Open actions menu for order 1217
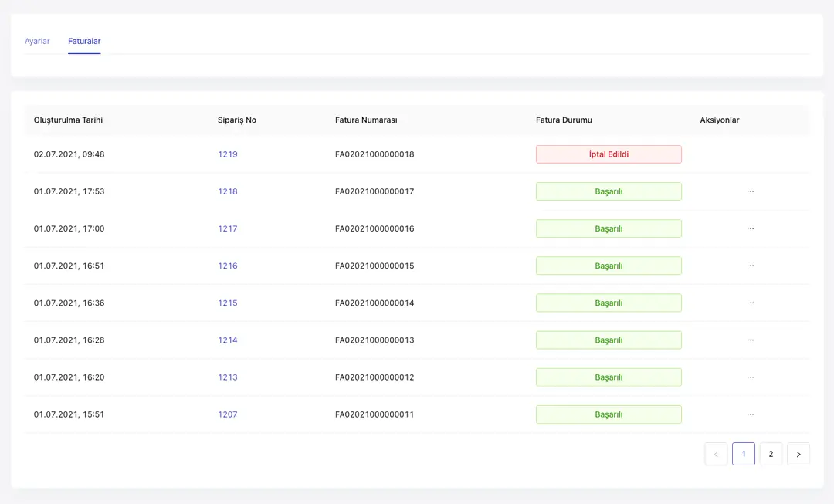Image resolution: width=834 pixels, height=504 pixels. click(750, 228)
